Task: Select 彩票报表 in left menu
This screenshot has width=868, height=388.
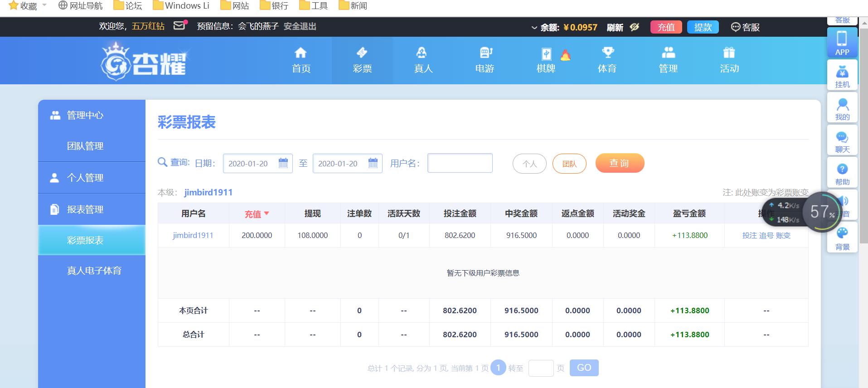Action: (92, 240)
